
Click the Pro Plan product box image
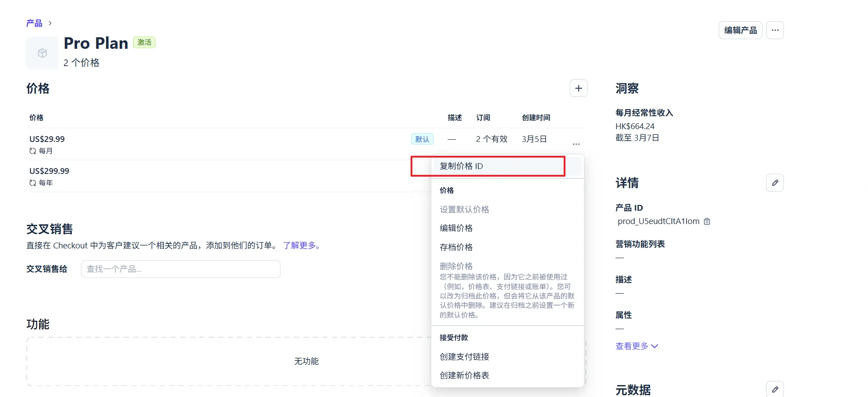(x=42, y=53)
